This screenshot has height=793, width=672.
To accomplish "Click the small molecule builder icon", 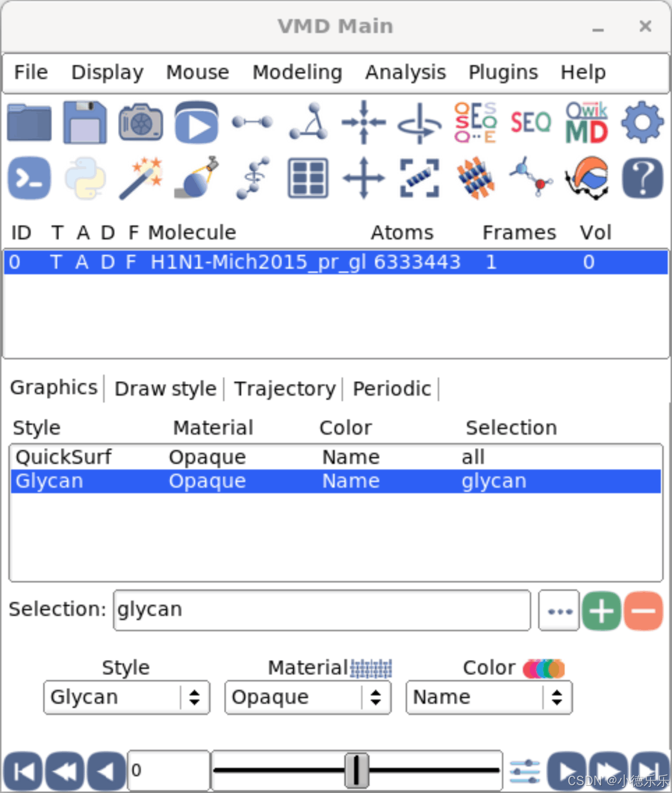I will tap(531, 176).
